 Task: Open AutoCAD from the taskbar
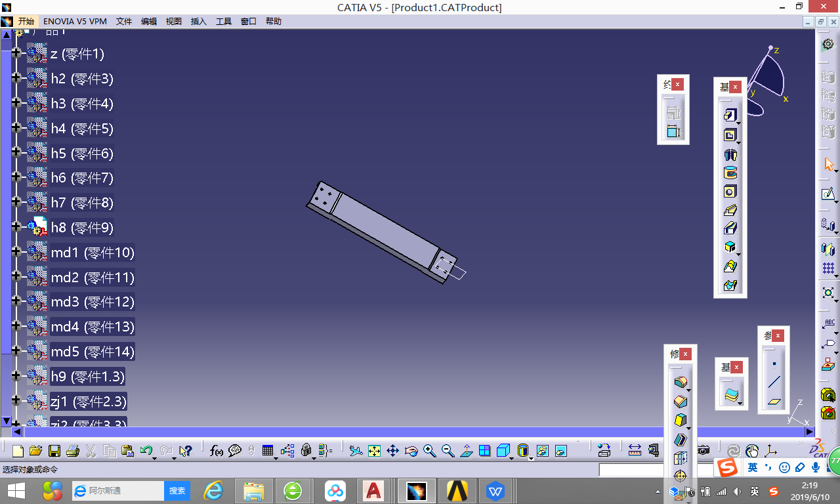374,491
